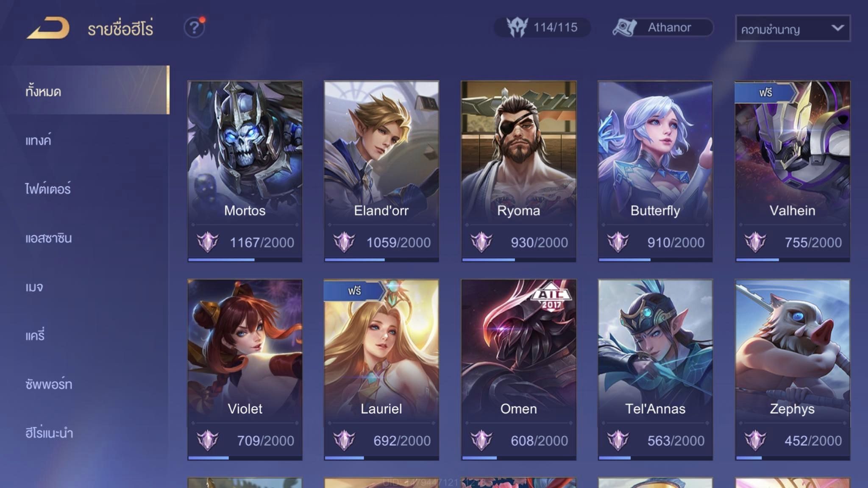Tap Zephys mastery badge icon
Image resolution: width=868 pixels, height=488 pixels.
pos(755,441)
